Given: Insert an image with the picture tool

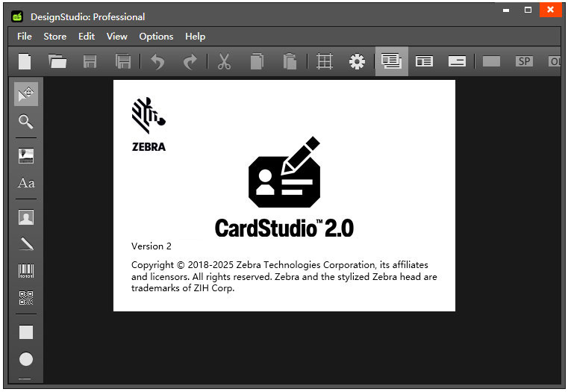Looking at the screenshot, I should pyautogui.click(x=26, y=156).
